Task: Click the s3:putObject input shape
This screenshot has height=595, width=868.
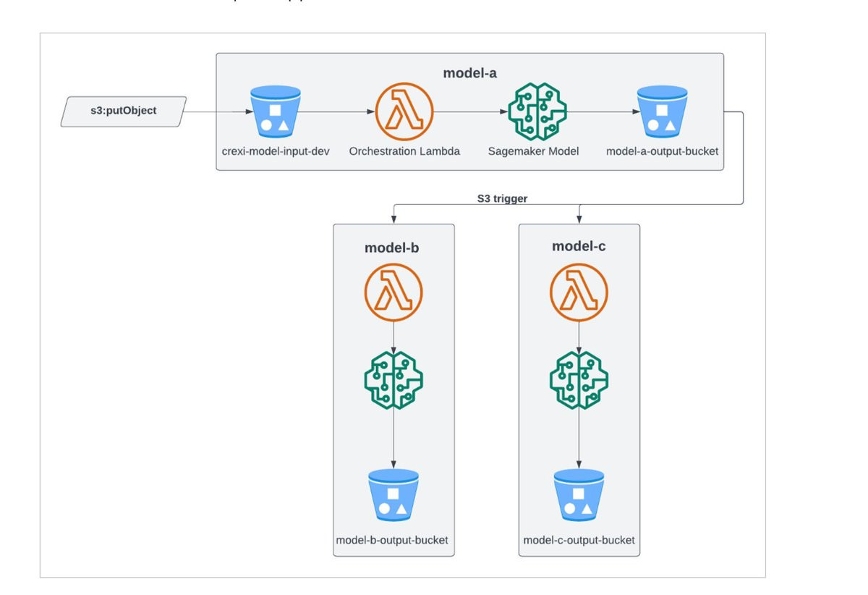Action: [x=124, y=111]
